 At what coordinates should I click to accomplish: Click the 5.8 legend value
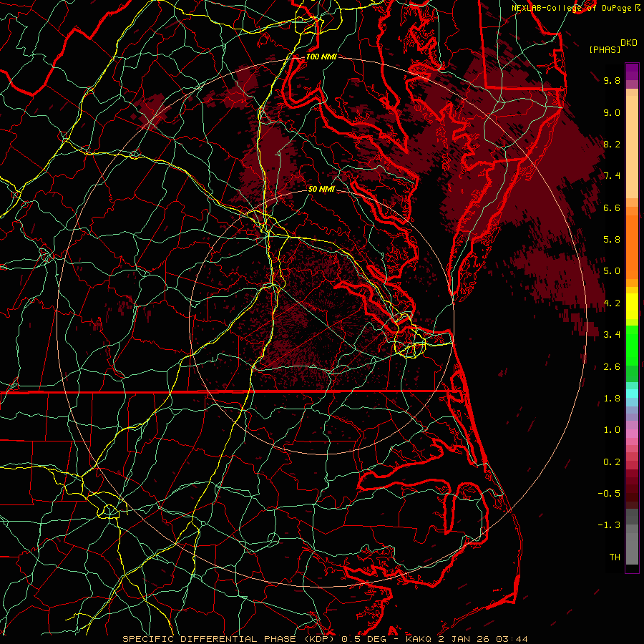(x=612, y=240)
